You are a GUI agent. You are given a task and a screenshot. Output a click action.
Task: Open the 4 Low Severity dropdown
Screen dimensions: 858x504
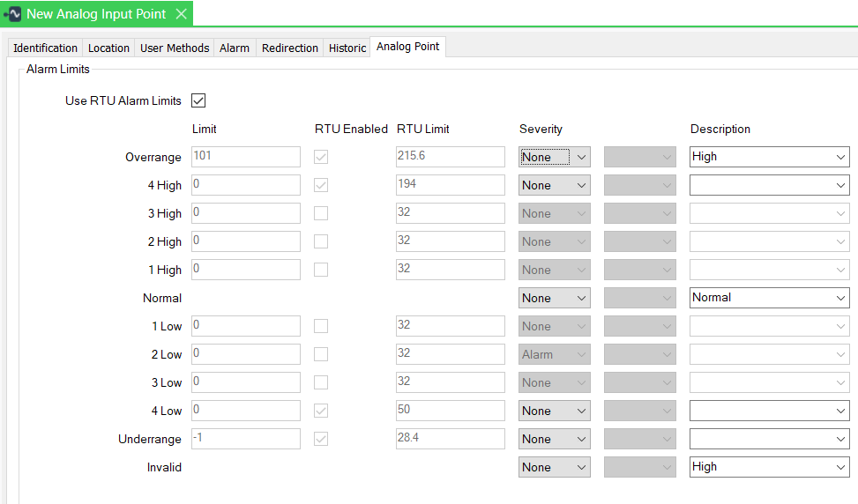pos(554,411)
